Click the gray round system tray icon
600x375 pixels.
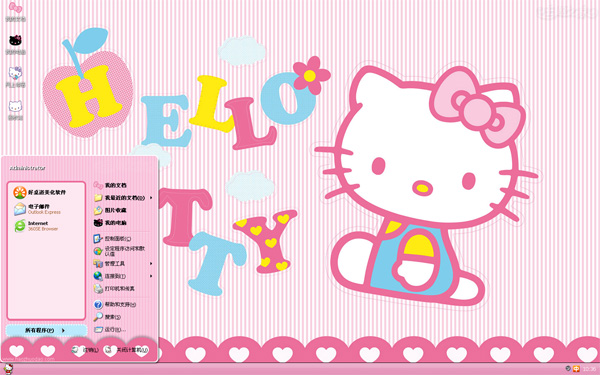coord(568,369)
